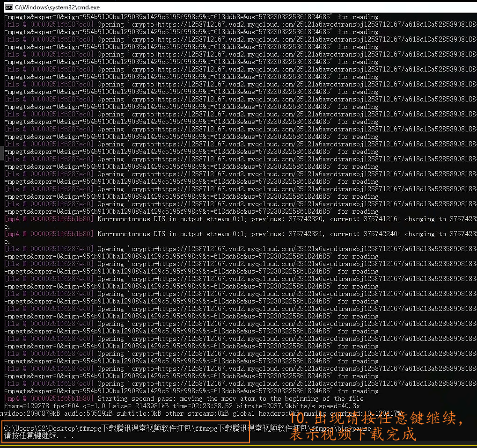Click the C:\Windows\system32\cmd.exe window title
477x448 pixels.
click(x=57, y=7)
